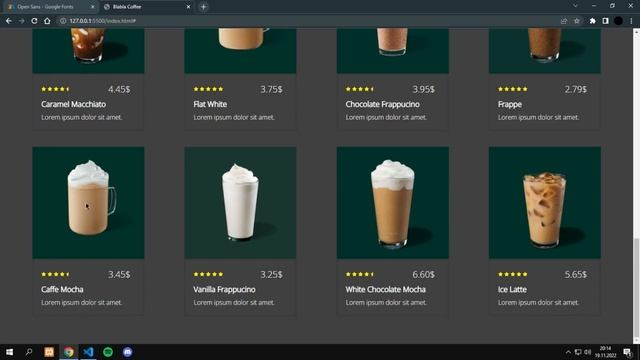The height and width of the screenshot is (360, 640).
Task: Switch to Chrome in the taskbar
Action: point(69,352)
